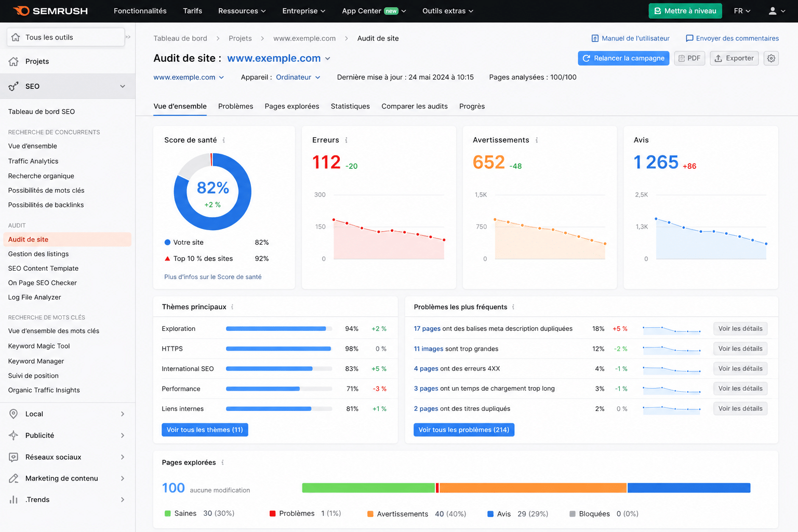
Task: Open Ressources dropdown in top navigation
Action: 242,11
